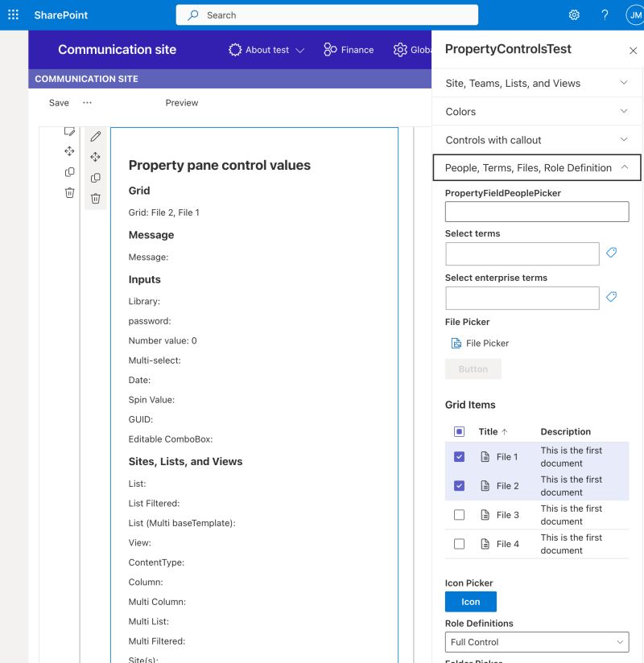Open term picker tag for enterprise terms
Image resolution: width=644 pixels, height=663 pixels.
click(611, 296)
